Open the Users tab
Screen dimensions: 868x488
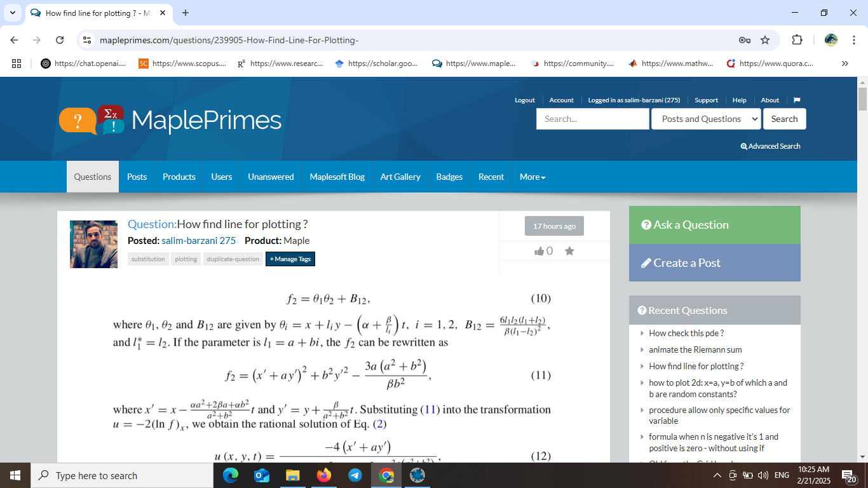tap(222, 177)
